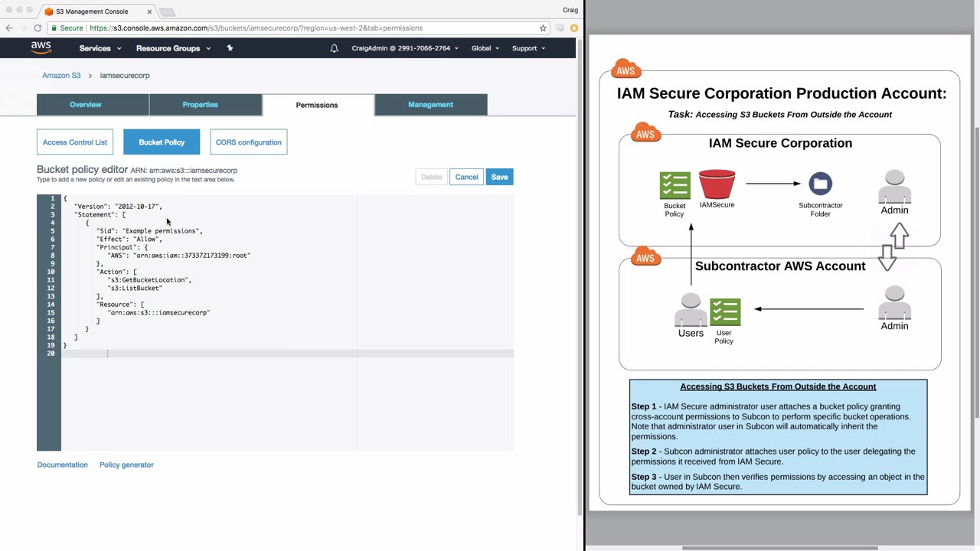The height and width of the screenshot is (551, 980).
Task: Click the red IAMSecure bucket icon in diagram
Action: pyautogui.click(x=717, y=184)
